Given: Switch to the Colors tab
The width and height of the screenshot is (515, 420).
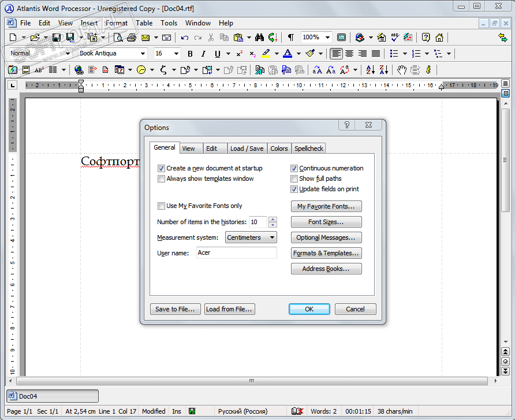Looking at the screenshot, I should 279,148.
